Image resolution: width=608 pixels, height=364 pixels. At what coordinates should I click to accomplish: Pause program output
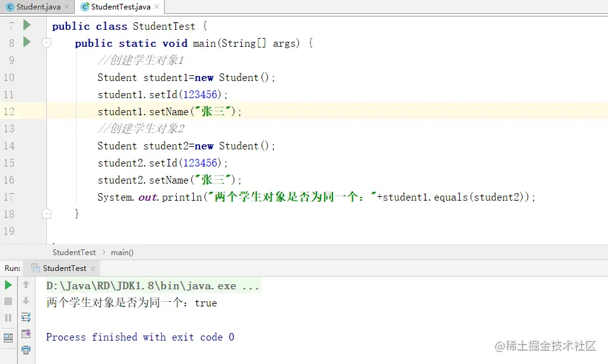(x=8, y=318)
